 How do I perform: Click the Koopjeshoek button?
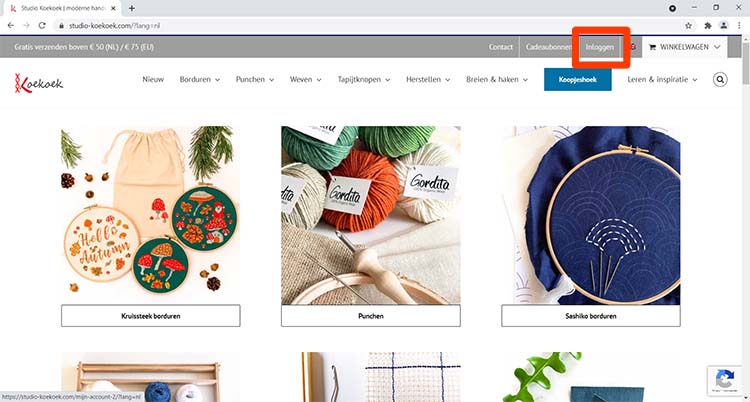[577, 79]
